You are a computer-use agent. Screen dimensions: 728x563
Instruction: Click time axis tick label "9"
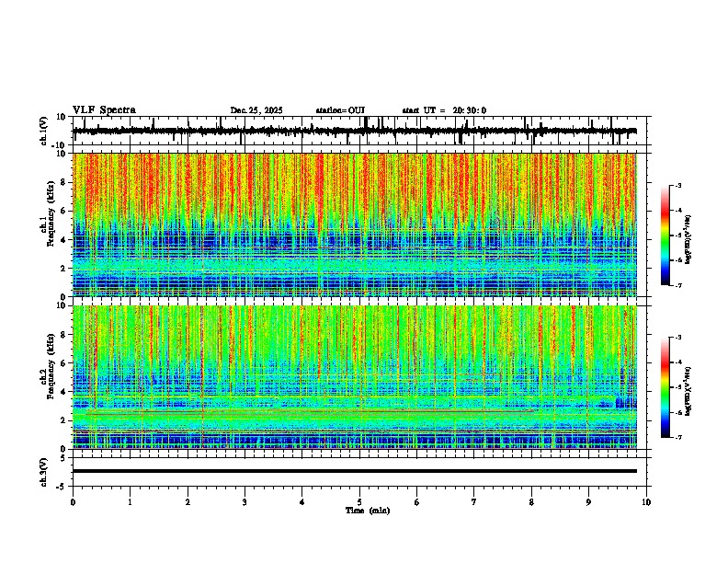[x=588, y=502]
